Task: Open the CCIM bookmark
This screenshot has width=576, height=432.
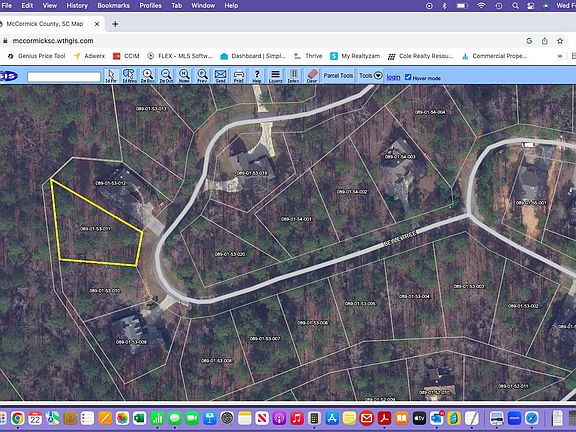Action: pyautogui.click(x=126, y=56)
